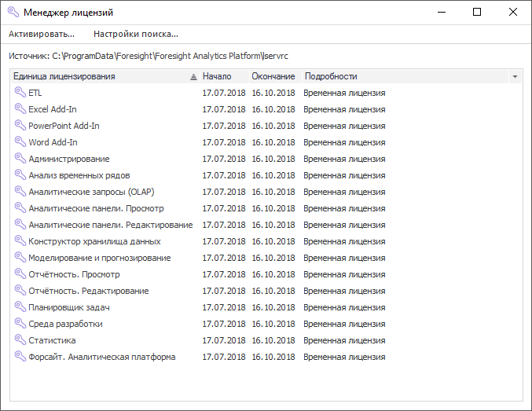
Task: Open the Настройки поиска... menu
Action: (136, 34)
